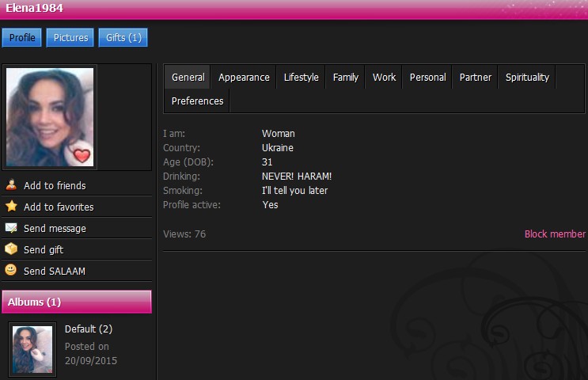The width and height of the screenshot is (588, 380).
Task: Click the Add to friends link
Action: [x=55, y=186]
